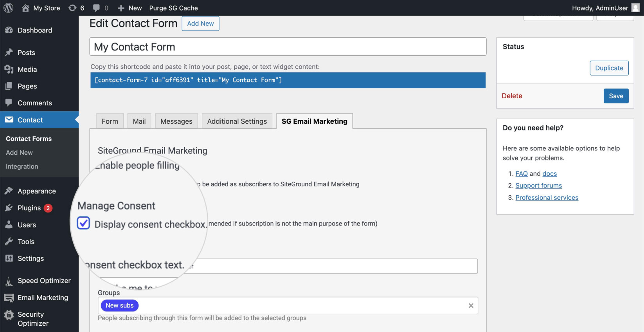Open the Additional Settings tab
The image size is (644, 332).
pos(237,121)
